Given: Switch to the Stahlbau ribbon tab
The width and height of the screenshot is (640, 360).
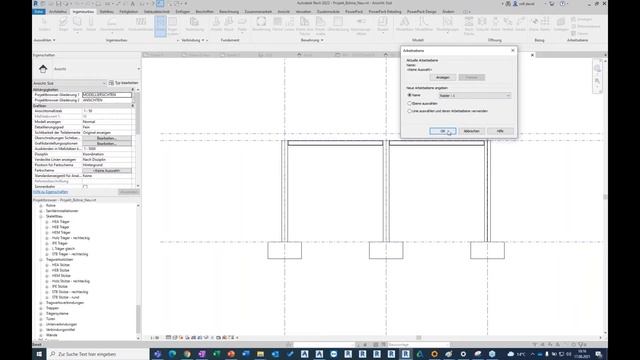Looking at the screenshot, I should click(x=107, y=11).
